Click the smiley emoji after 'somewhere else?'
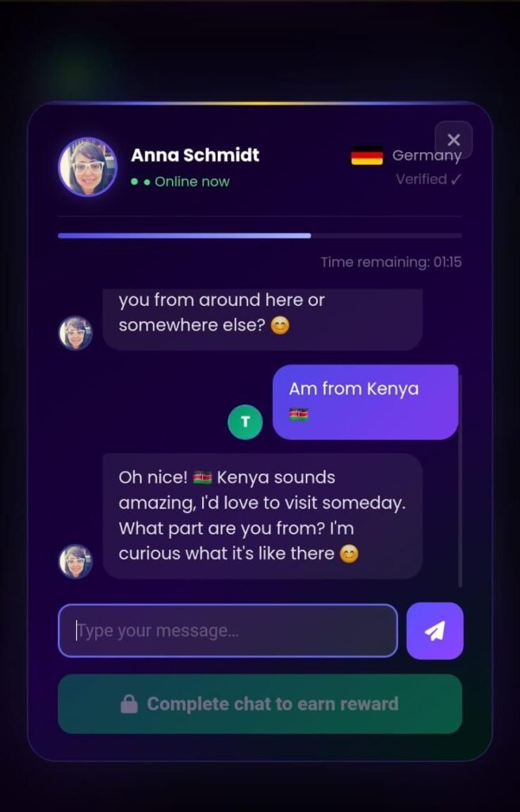Screen dimensions: 520x812 [x=280, y=326]
